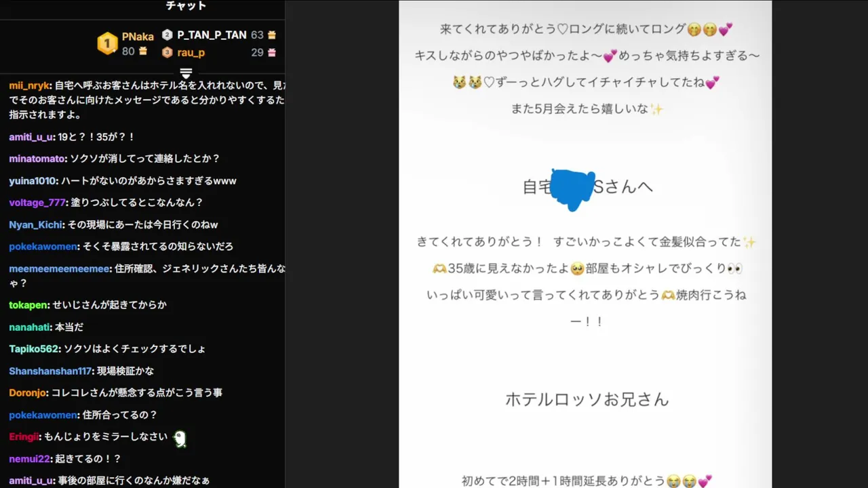Click the gift icon next to 80
This screenshot has height=488, width=868.
coord(143,52)
